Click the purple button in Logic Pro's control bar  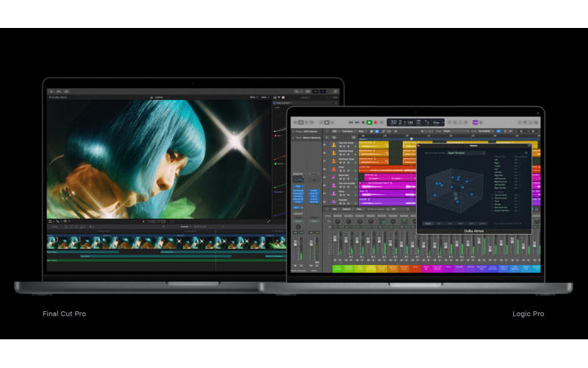pyautogui.click(x=475, y=122)
